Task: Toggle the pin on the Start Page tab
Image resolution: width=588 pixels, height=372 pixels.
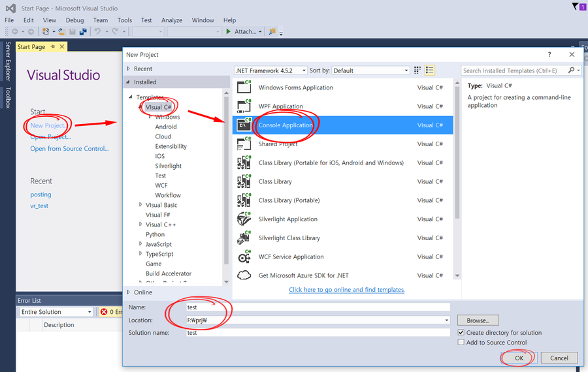Action: click(x=53, y=46)
